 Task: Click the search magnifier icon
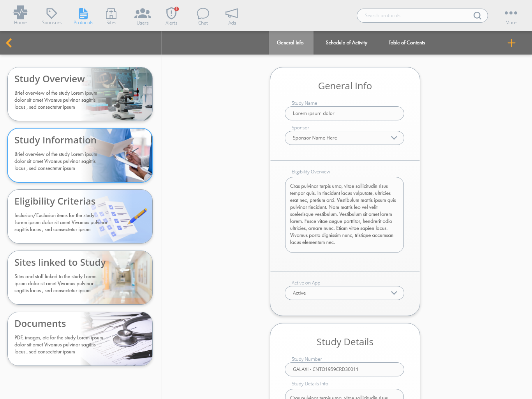[477, 16]
